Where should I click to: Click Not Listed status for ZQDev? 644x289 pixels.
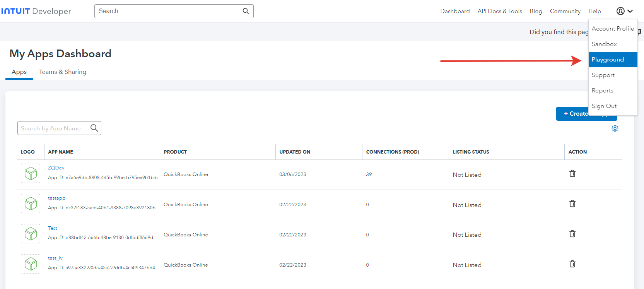click(x=467, y=175)
